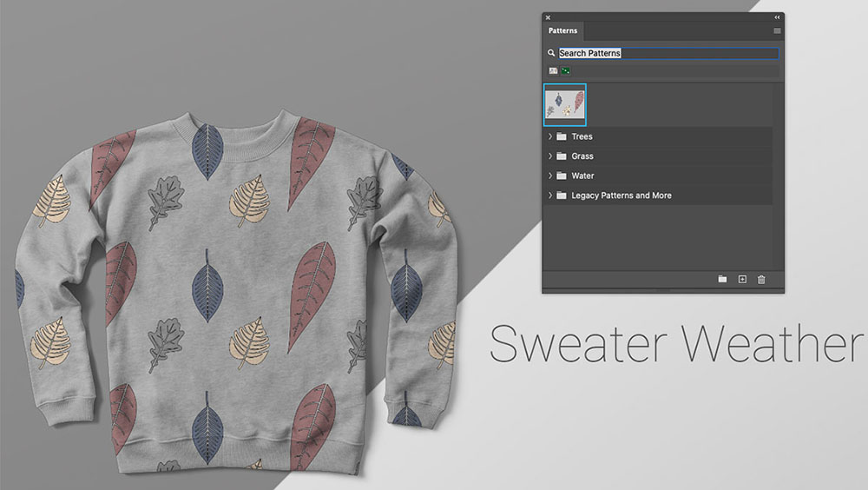
Task: Expand the Water pattern group
Action: (x=550, y=175)
